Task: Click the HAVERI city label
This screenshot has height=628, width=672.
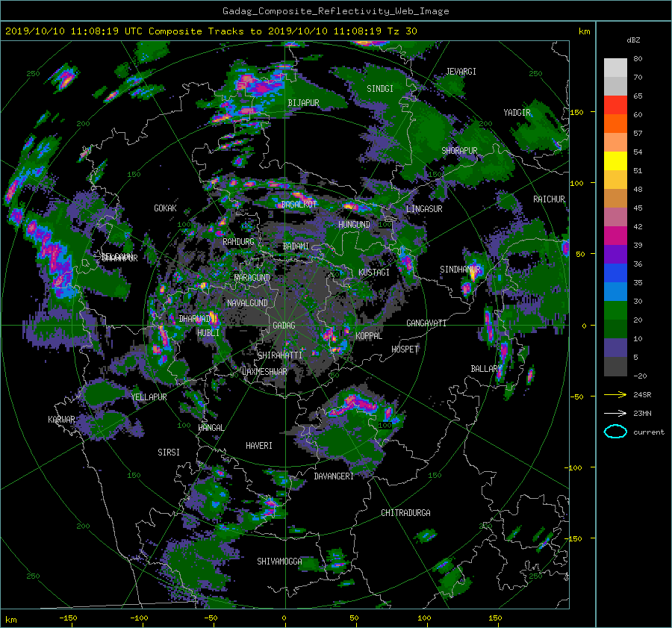Action: (259, 446)
